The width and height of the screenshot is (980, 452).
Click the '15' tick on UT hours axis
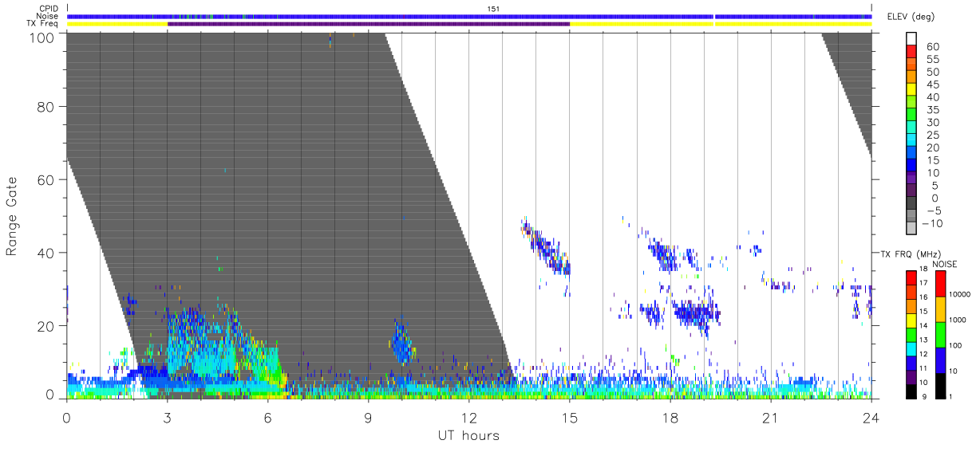pos(569,418)
